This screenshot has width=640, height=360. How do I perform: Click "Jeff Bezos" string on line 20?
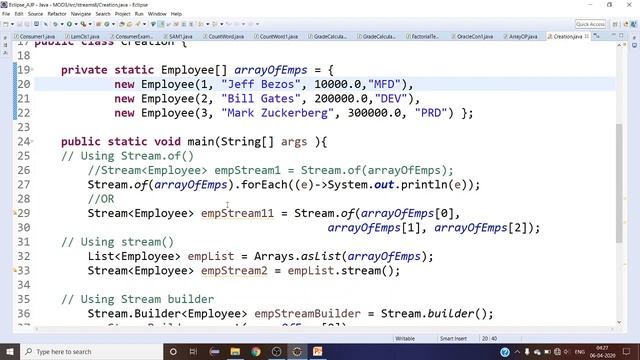point(261,84)
